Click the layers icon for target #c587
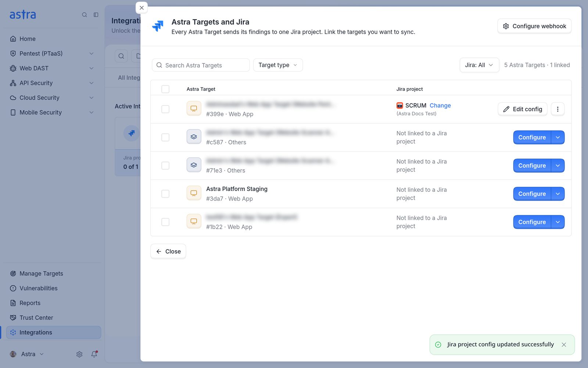588x368 pixels. point(194,137)
